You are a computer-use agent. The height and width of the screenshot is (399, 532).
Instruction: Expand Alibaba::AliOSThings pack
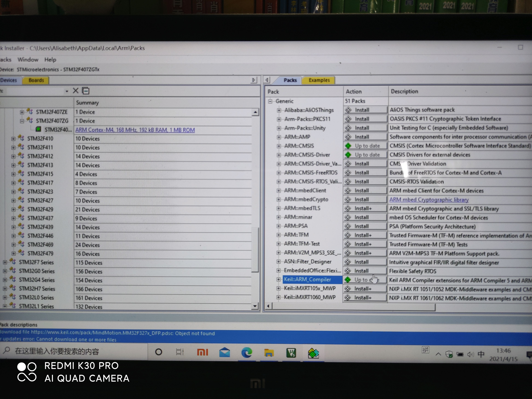coord(279,110)
